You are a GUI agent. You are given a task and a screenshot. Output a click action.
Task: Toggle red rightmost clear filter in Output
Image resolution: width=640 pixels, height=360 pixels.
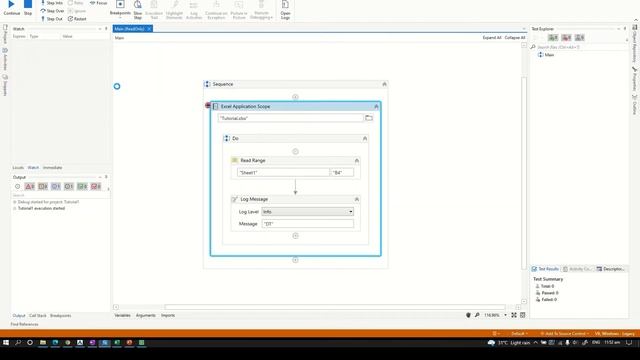tap(96, 187)
